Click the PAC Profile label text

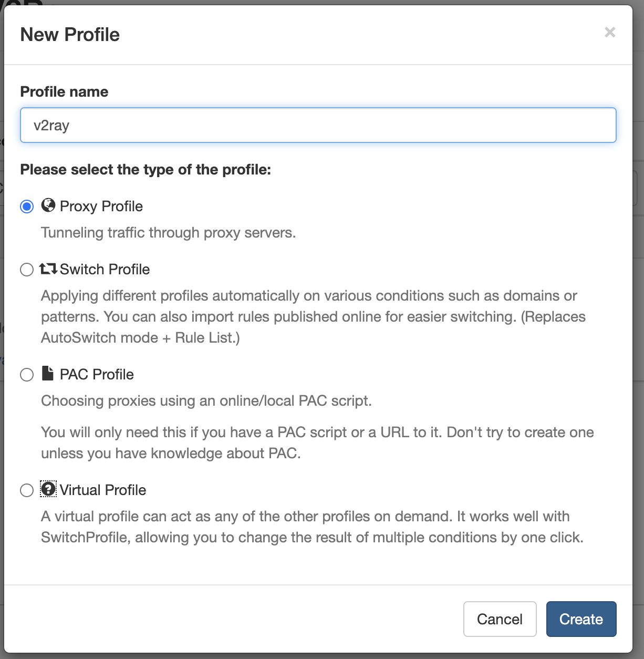point(97,374)
